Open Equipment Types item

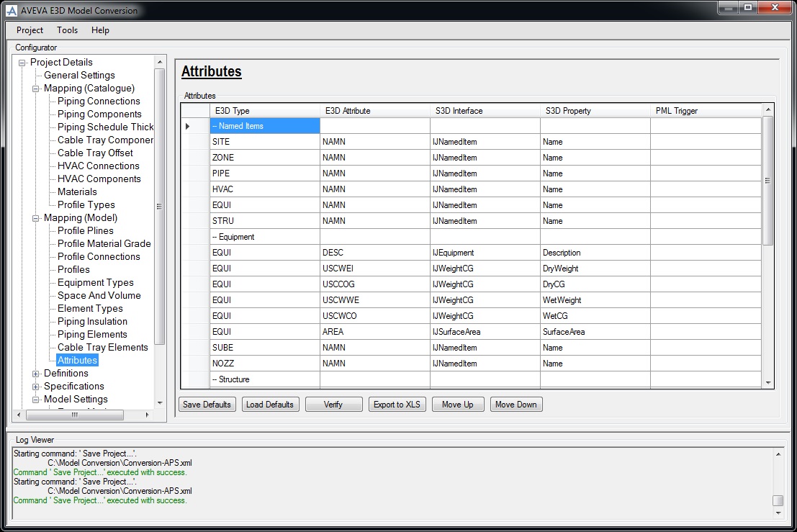click(96, 282)
